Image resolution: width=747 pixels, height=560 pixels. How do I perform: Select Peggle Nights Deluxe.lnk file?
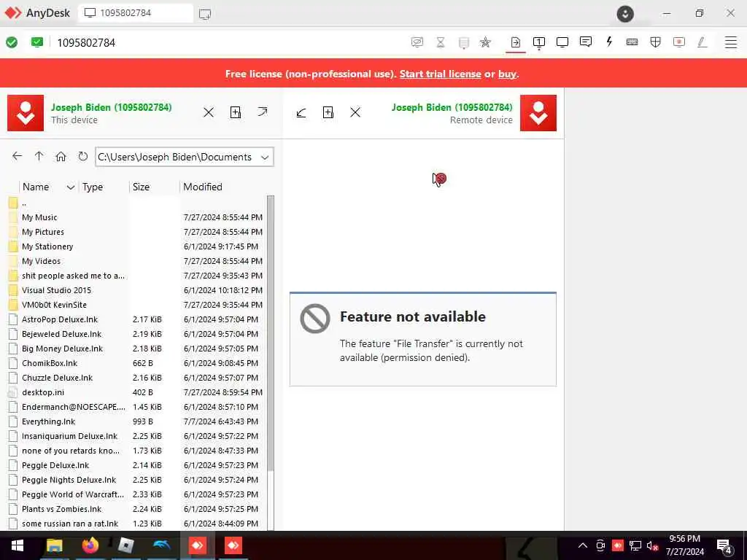136,480
